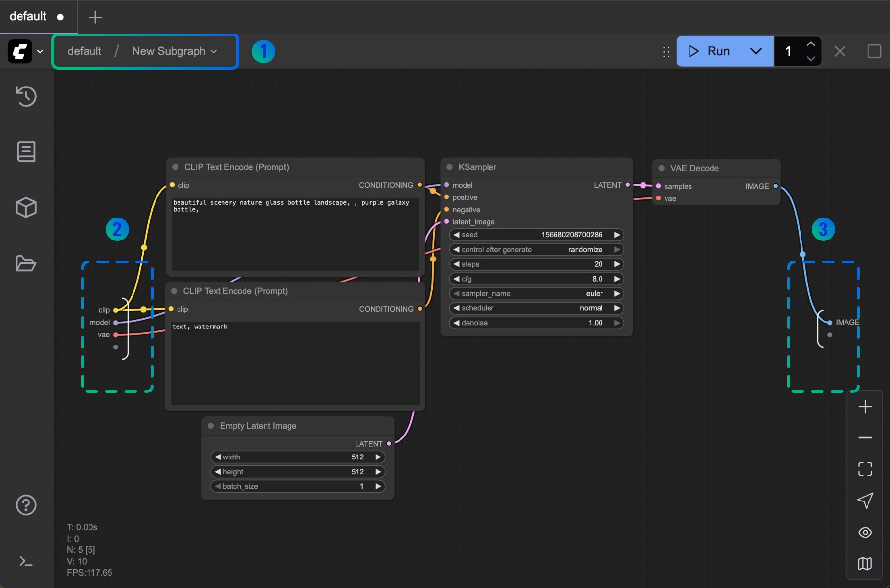Toggle the minimap with the map icon
This screenshot has height=588, width=890.
click(865, 564)
